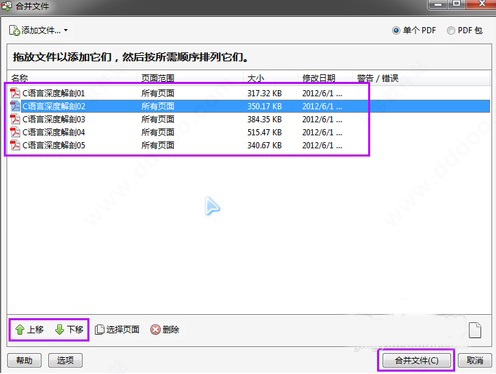This screenshot has height=374, width=496.
Task: Select the C语言深度解剖03 file row
Action: click(248, 119)
